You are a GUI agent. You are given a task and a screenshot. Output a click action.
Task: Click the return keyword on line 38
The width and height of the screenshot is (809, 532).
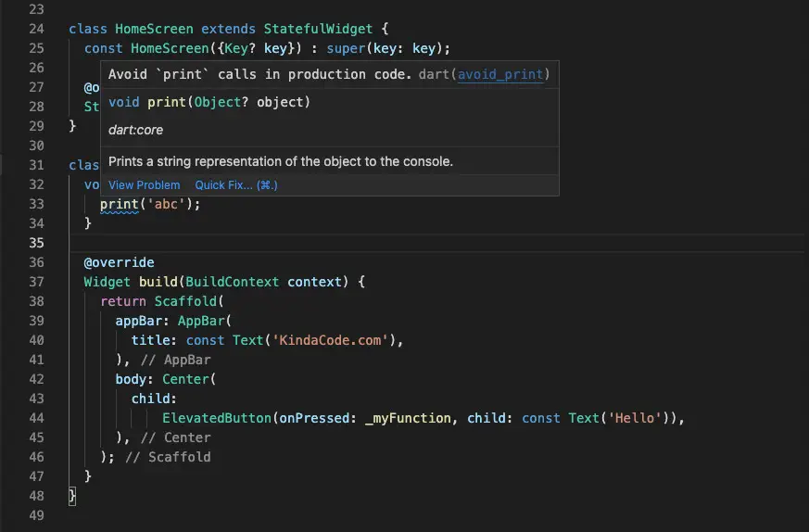tap(123, 301)
